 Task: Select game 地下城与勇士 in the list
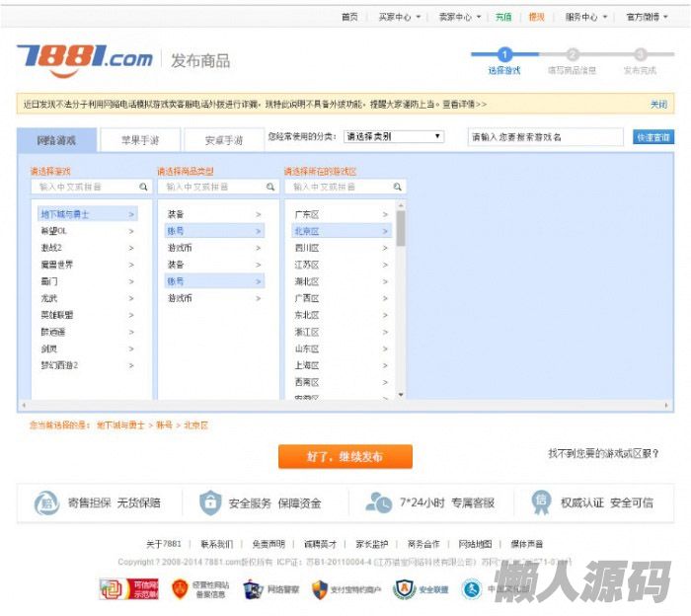(x=88, y=214)
